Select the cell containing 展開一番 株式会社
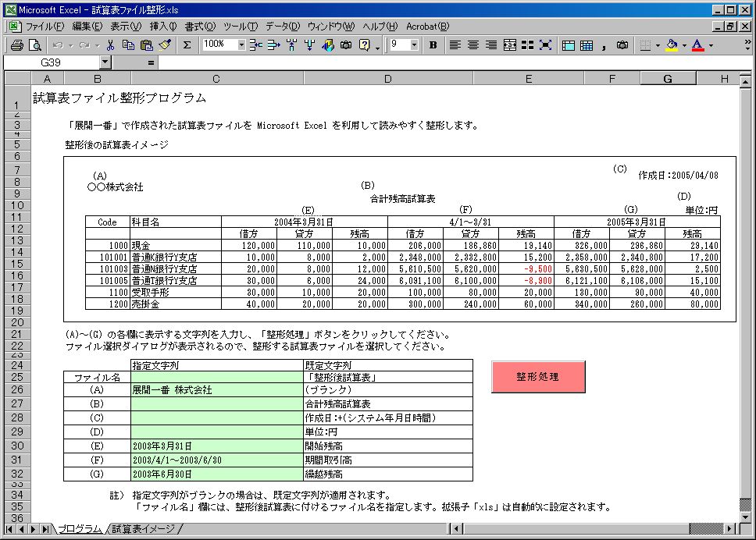Image resolution: width=756 pixels, height=540 pixels. pyautogui.click(x=217, y=389)
